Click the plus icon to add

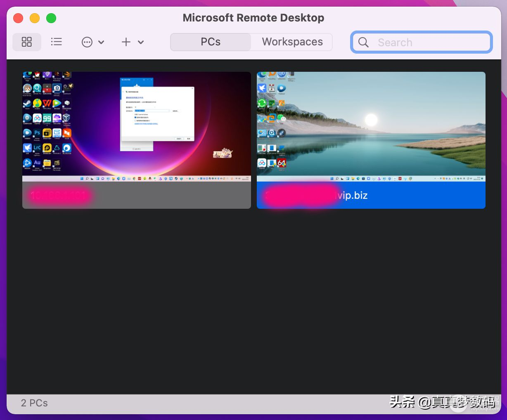(126, 42)
